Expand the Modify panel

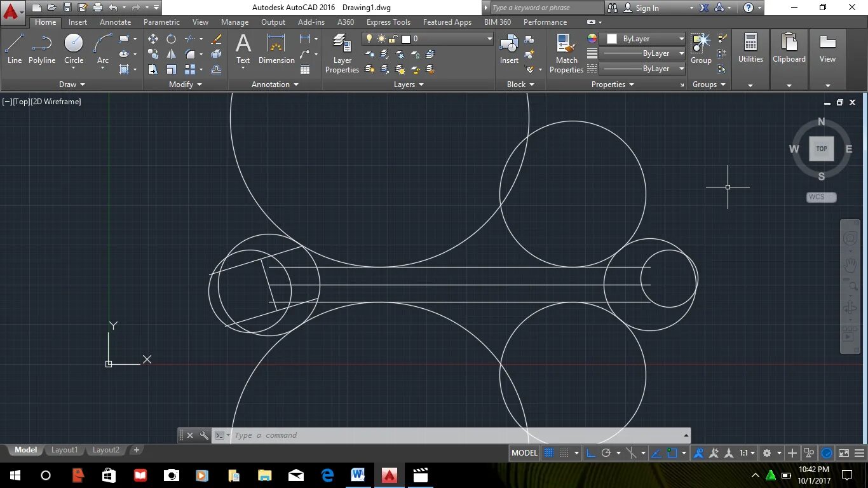click(185, 85)
